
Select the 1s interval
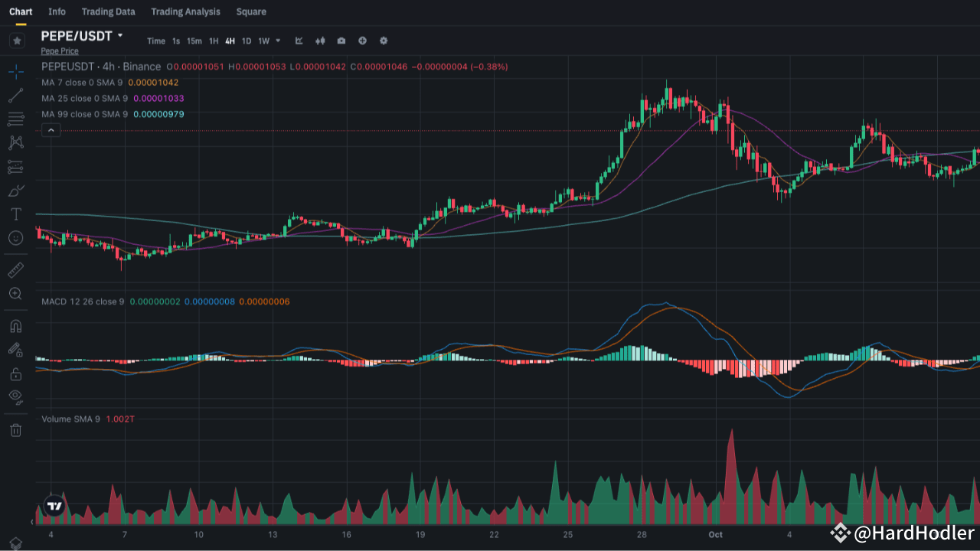[x=176, y=41]
